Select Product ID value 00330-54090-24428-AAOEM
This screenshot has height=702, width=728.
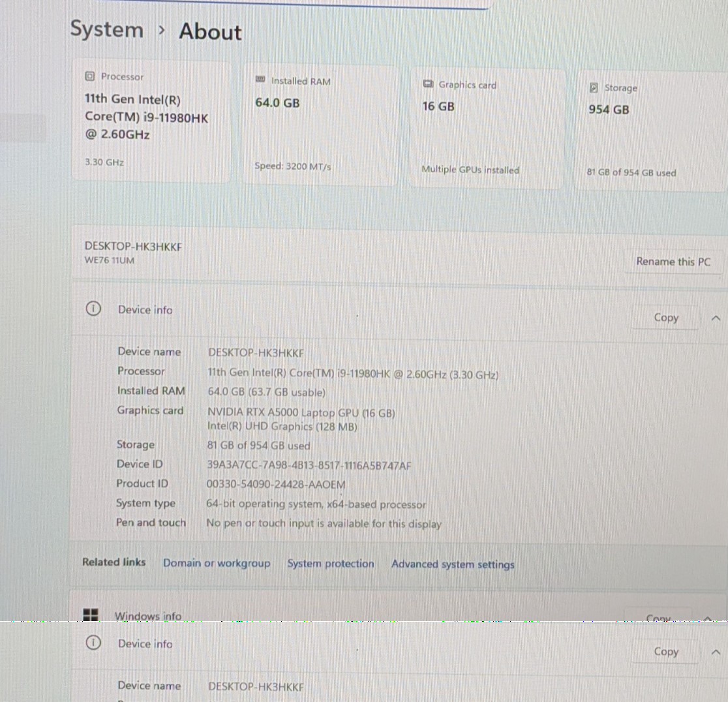[x=276, y=484]
